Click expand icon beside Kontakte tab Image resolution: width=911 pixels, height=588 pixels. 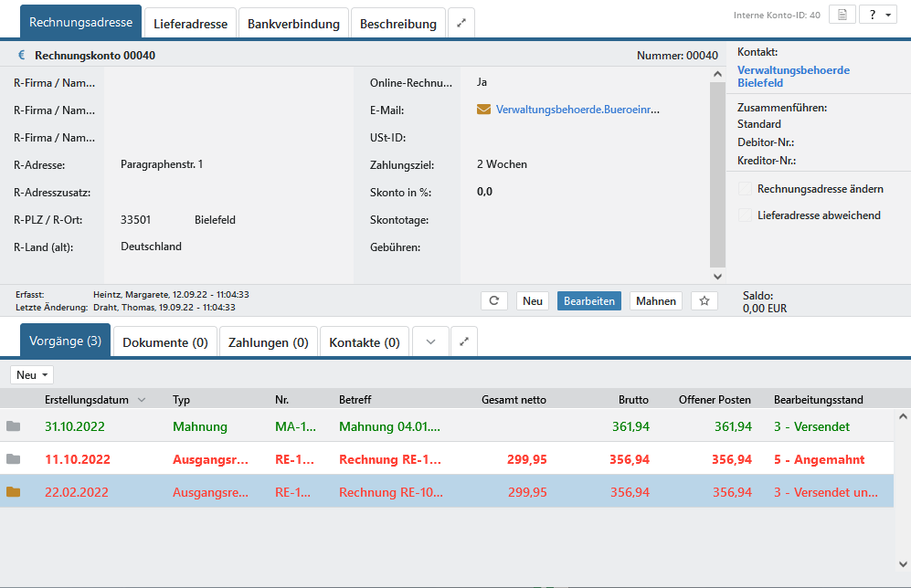(x=464, y=342)
